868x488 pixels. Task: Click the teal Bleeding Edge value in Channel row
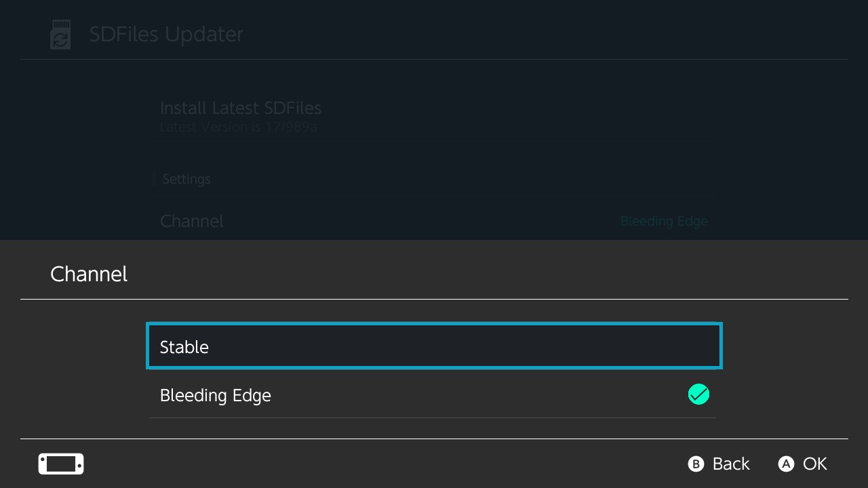[x=664, y=221]
